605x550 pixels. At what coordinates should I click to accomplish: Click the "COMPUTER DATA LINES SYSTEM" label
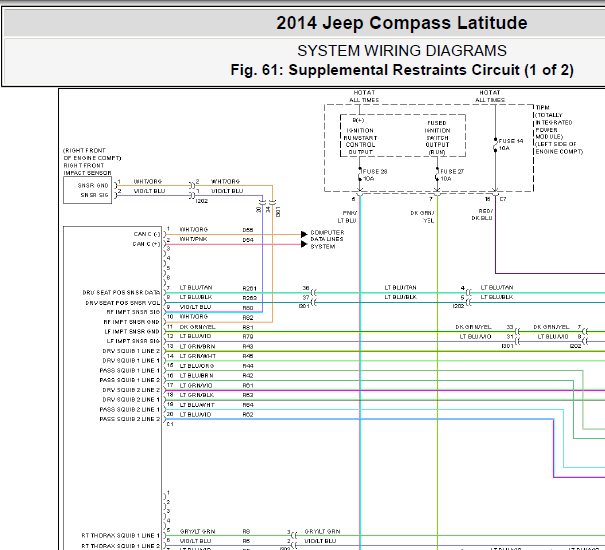point(327,239)
